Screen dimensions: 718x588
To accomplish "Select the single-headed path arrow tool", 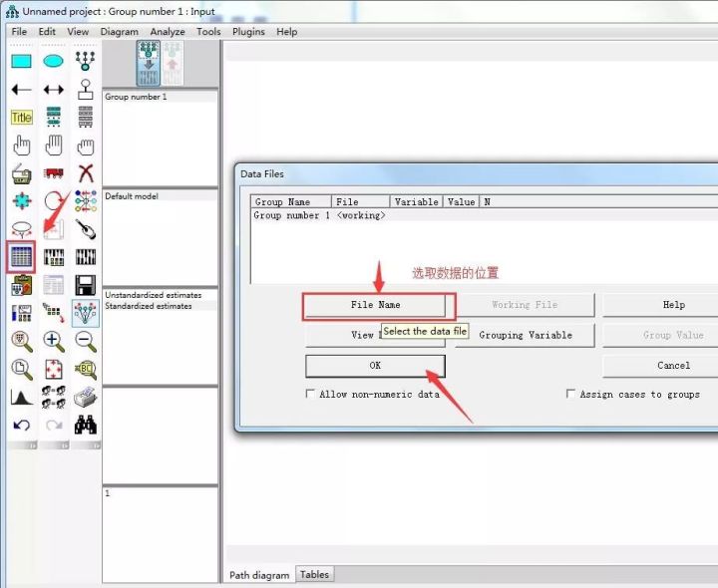I will pyautogui.click(x=21, y=90).
